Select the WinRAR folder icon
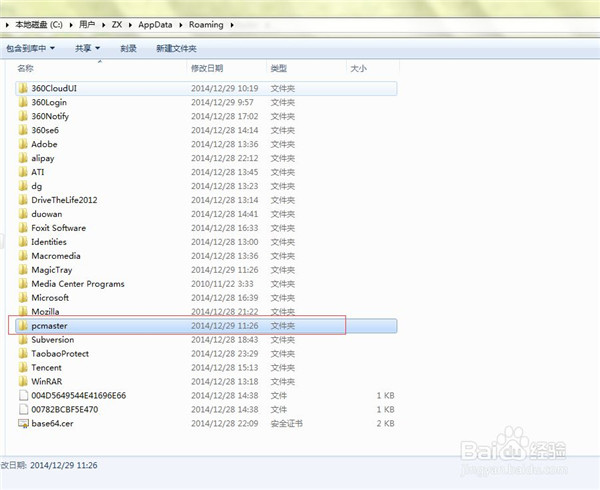The height and width of the screenshot is (490, 600). point(23,381)
